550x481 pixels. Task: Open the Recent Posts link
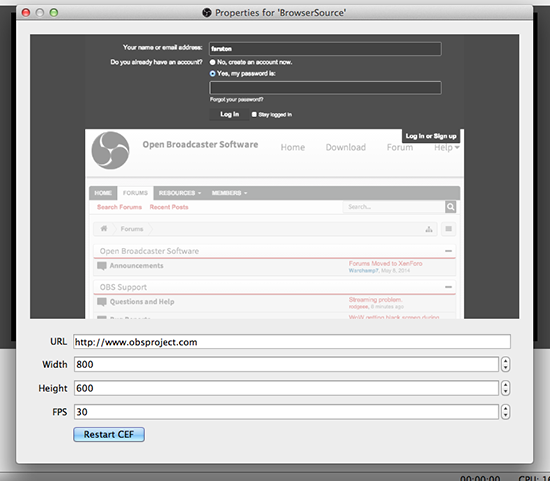pyautogui.click(x=169, y=207)
